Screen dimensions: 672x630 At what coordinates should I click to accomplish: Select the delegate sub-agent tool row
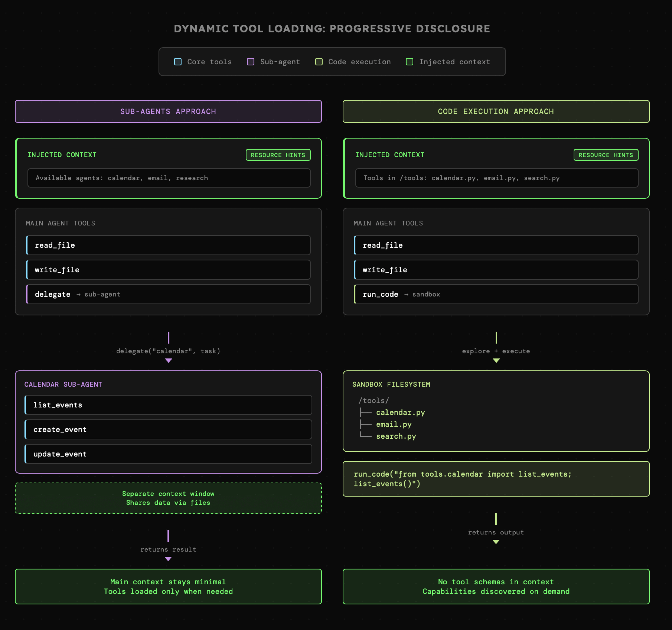coord(168,294)
